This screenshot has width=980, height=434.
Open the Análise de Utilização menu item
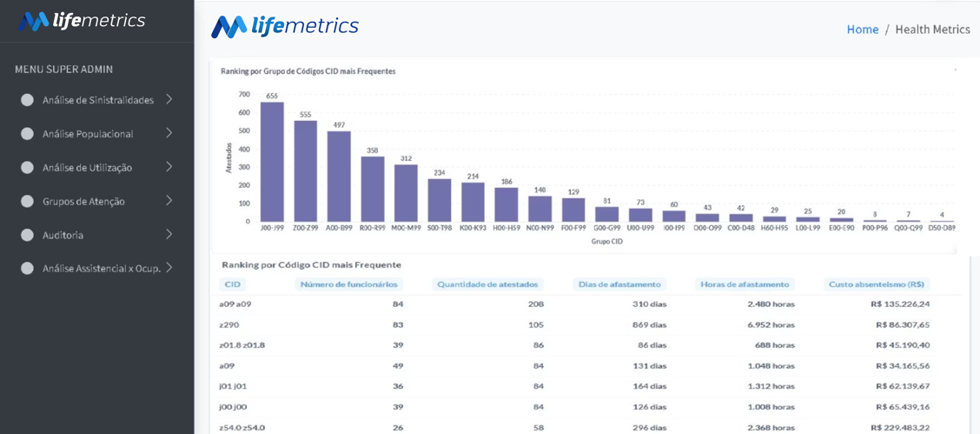[x=88, y=168]
